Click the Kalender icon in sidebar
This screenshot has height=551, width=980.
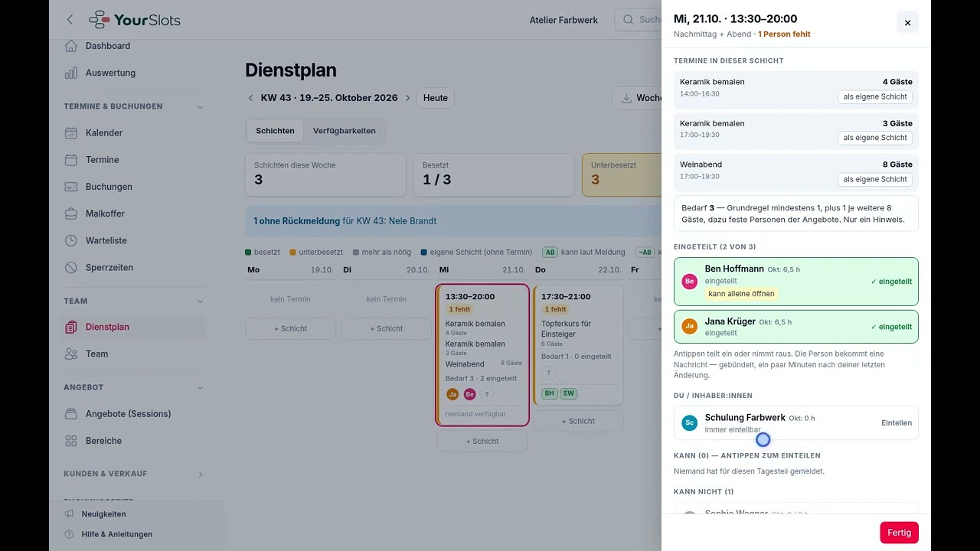click(x=71, y=132)
